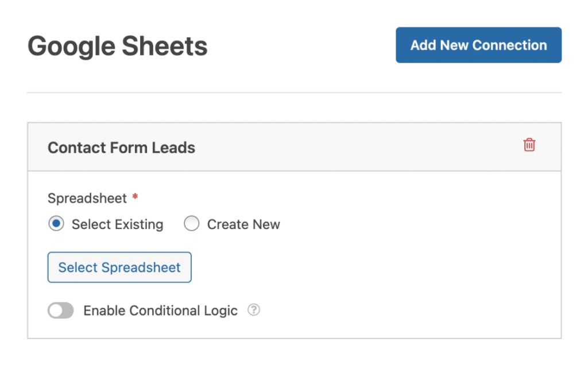Viewport: 588px width, 369px height.
Task: Click the Enable Conditional Logic label text
Action: click(160, 311)
